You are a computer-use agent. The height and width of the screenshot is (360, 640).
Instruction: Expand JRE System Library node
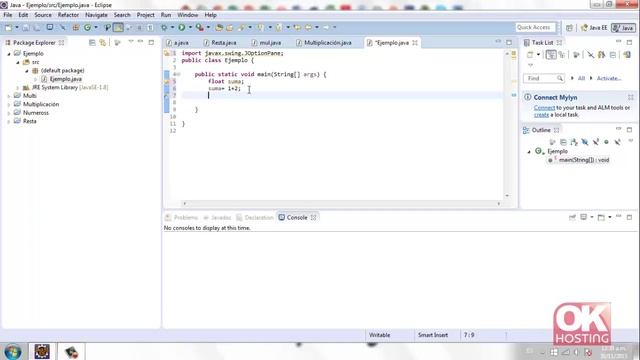click(x=18, y=88)
